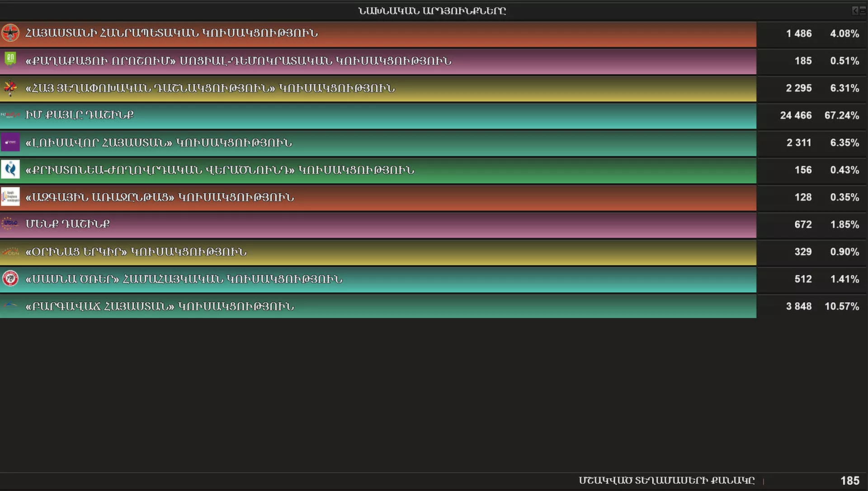
Task: Click the percentage 4.08%
Action: (x=844, y=33)
